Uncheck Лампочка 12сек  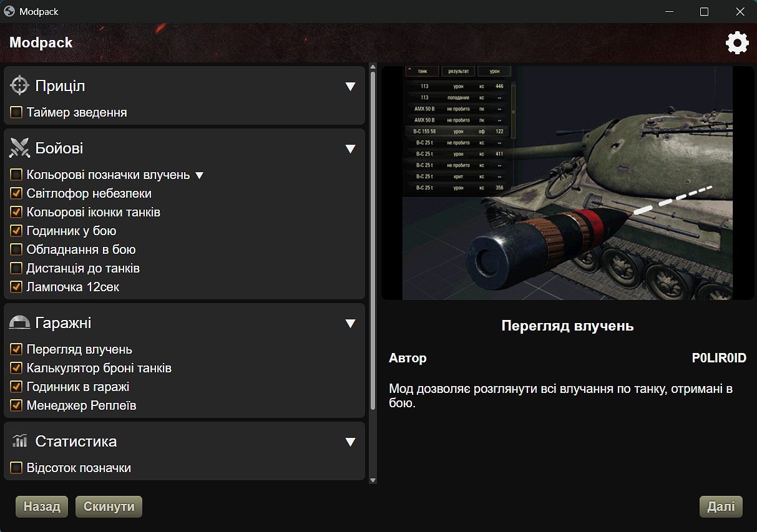(x=16, y=288)
